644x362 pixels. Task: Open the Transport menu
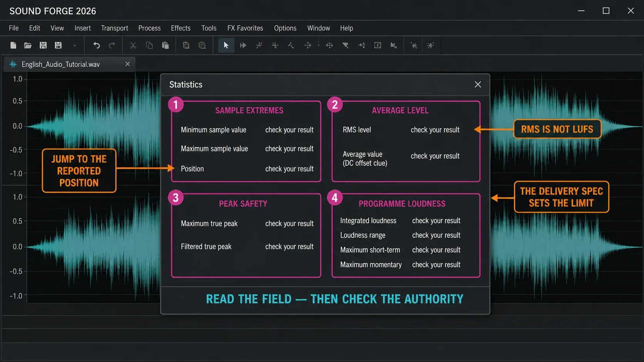click(114, 28)
